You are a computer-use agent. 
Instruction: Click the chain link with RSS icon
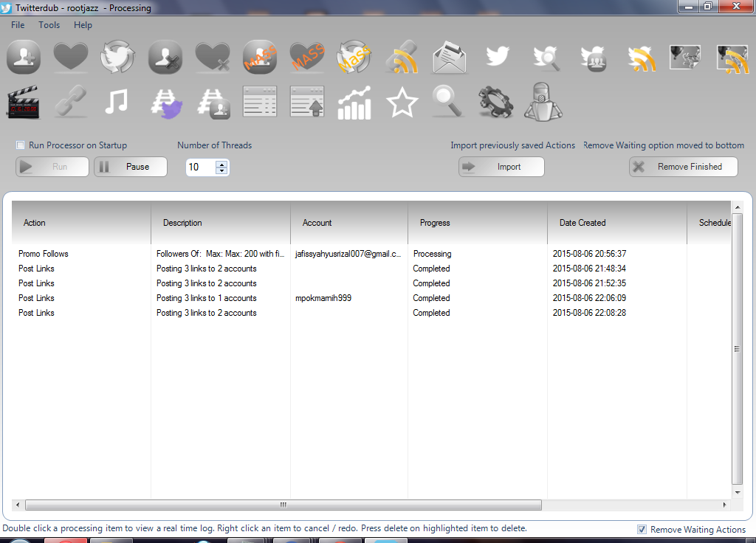[402, 57]
